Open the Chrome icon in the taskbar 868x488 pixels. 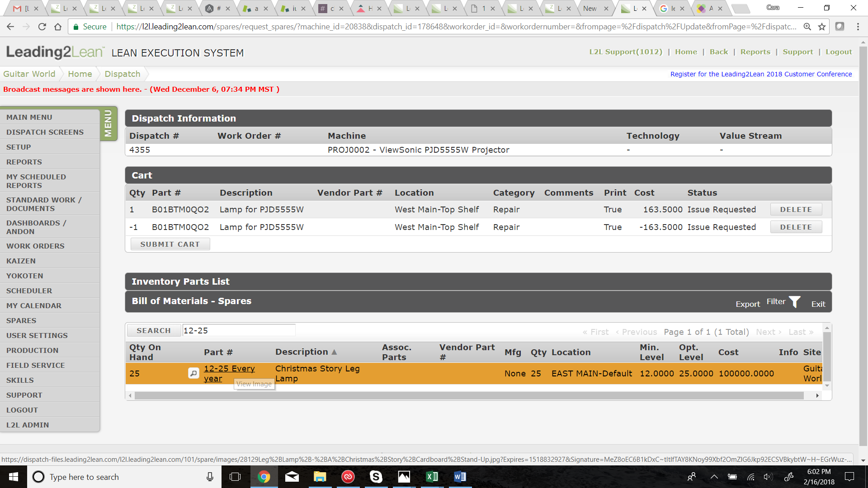(264, 477)
